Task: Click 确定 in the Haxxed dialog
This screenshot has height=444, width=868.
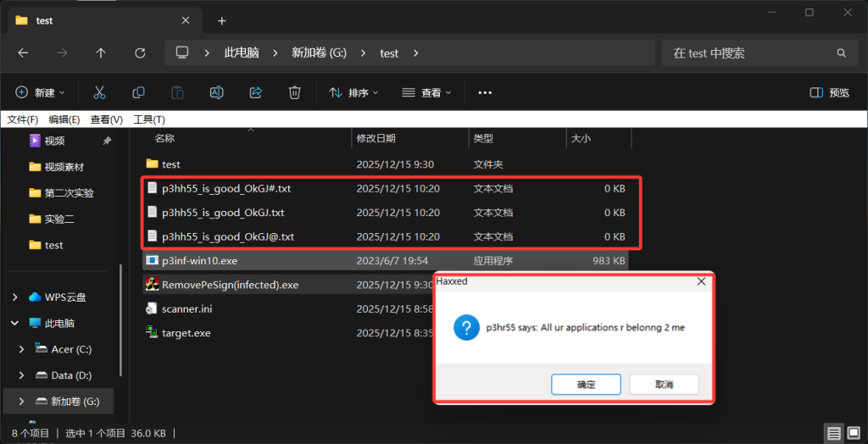Action: pos(586,385)
